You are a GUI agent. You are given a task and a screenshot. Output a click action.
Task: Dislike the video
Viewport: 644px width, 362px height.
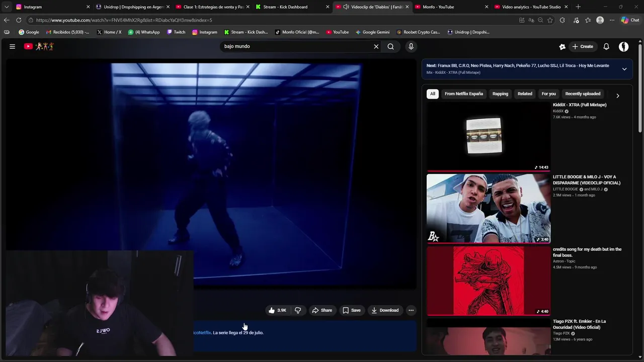(x=298, y=310)
